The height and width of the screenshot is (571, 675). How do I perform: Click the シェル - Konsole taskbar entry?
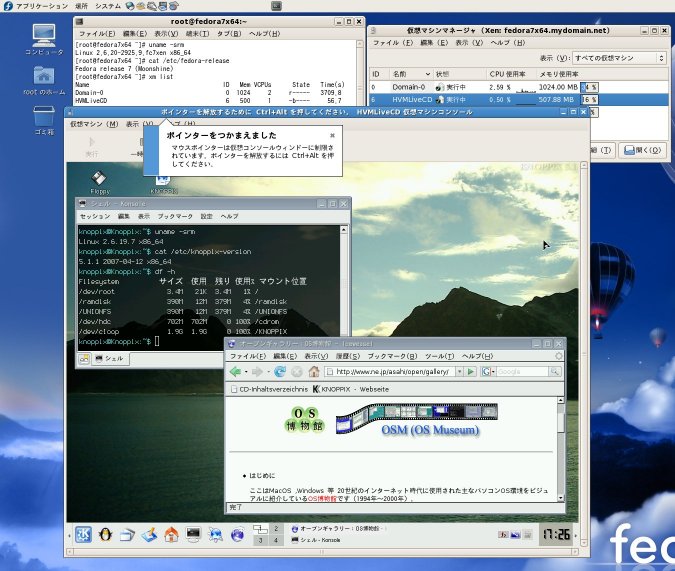point(316,540)
